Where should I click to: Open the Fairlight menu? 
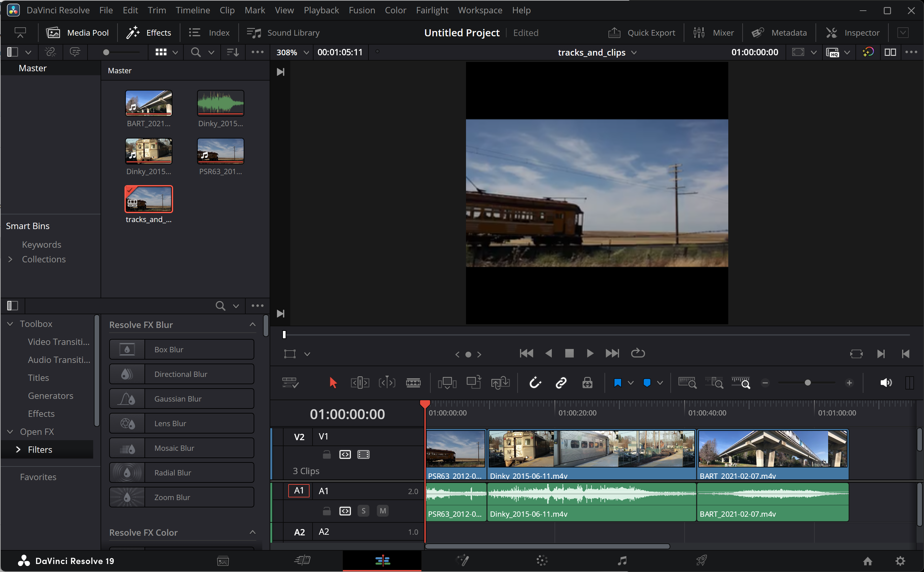pyautogui.click(x=432, y=10)
